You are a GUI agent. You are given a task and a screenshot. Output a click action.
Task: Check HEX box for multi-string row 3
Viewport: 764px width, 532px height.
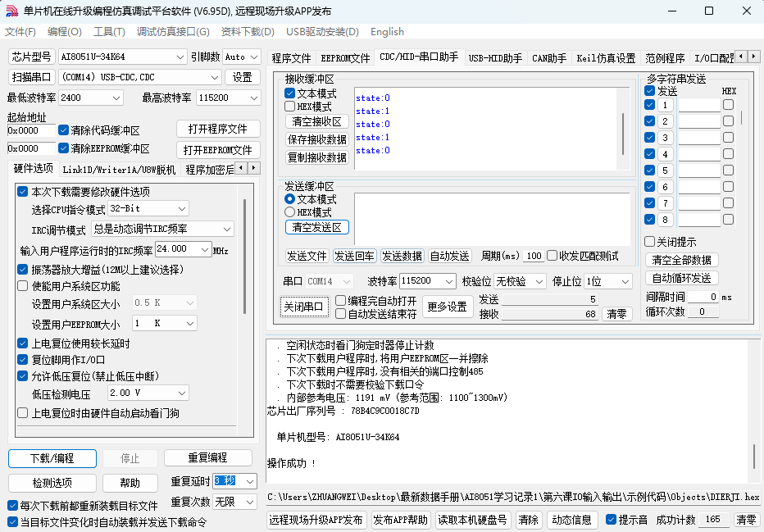729,138
